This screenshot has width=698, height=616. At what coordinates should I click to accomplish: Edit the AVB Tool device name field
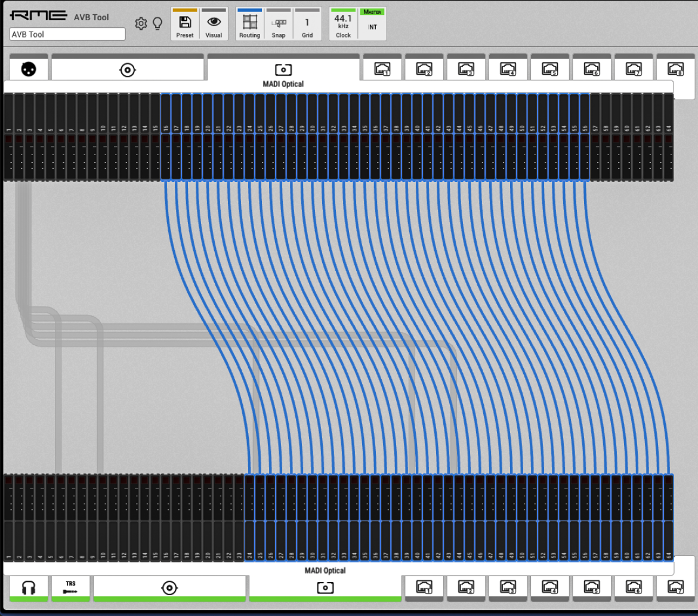[67, 34]
